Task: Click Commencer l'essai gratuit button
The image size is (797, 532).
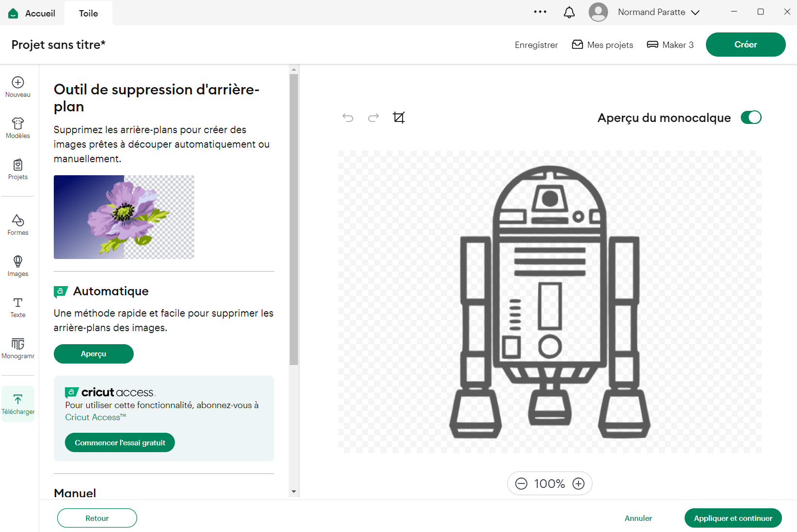Action: coord(120,442)
